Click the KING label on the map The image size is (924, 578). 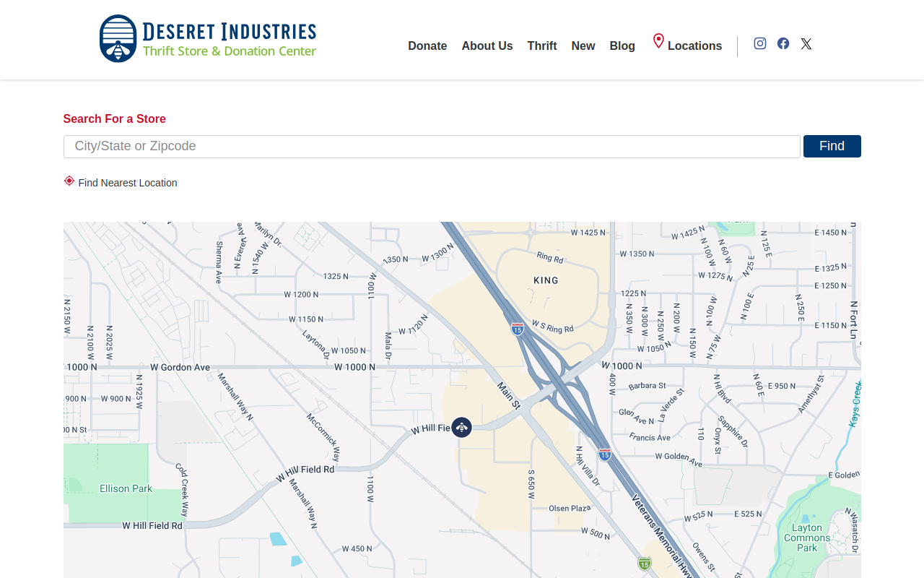(x=546, y=280)
